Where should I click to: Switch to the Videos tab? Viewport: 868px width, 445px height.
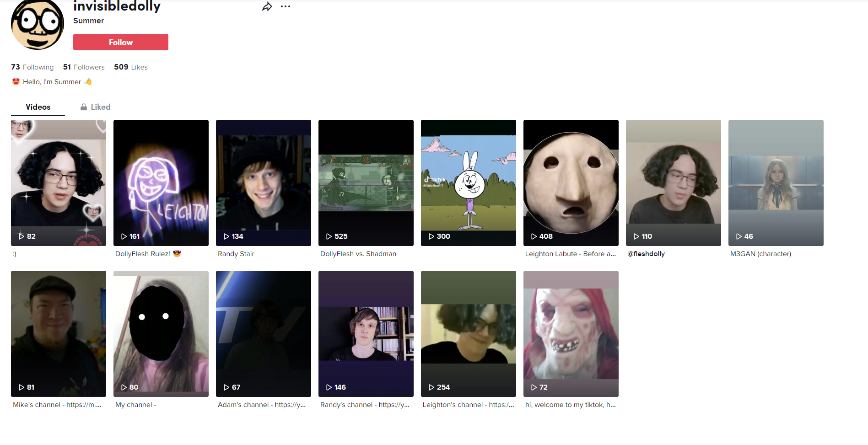pyautogui.click(x=38, y=107)
